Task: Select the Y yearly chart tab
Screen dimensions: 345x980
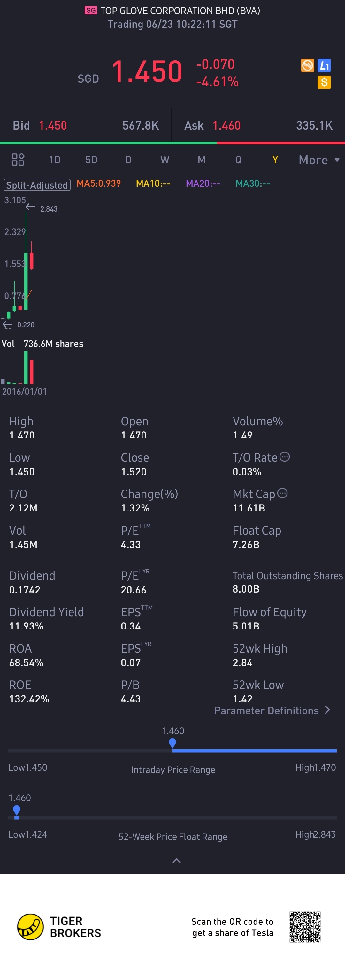Action: click(275, 160)
